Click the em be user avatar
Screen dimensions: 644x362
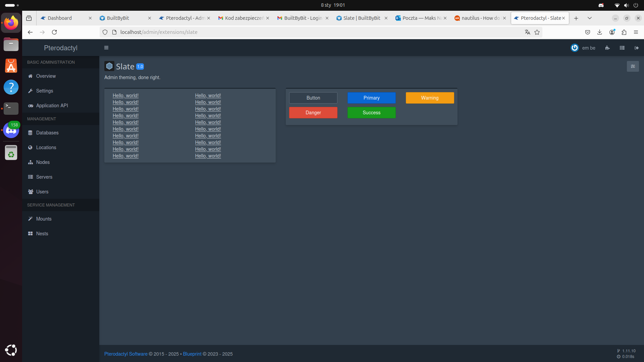pos(575,48)
